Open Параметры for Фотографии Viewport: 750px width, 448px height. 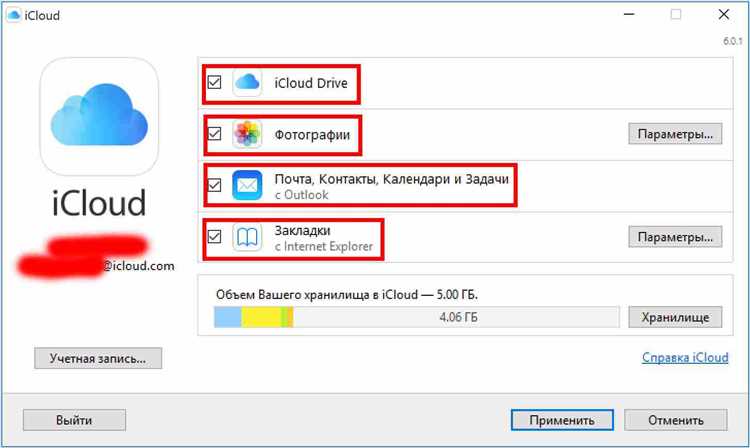tap(675, 134)
